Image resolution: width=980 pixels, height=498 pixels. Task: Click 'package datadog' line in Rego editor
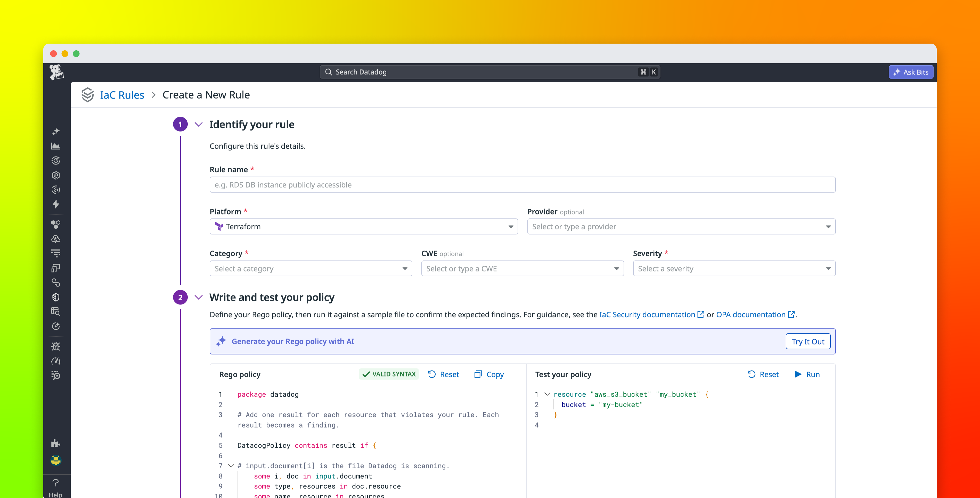tap(268, 395)
